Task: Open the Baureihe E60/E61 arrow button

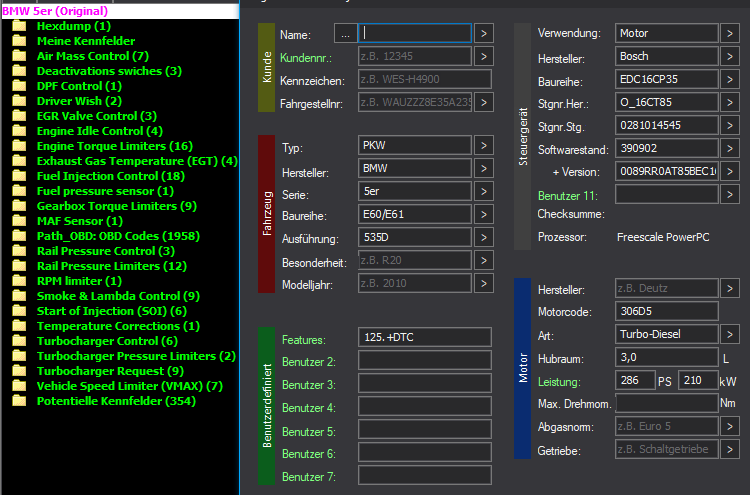Action: tap(484, 214)
